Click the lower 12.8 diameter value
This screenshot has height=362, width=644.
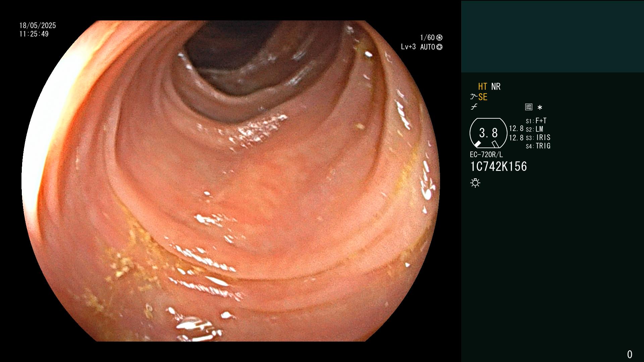click(x=516, y=138)
